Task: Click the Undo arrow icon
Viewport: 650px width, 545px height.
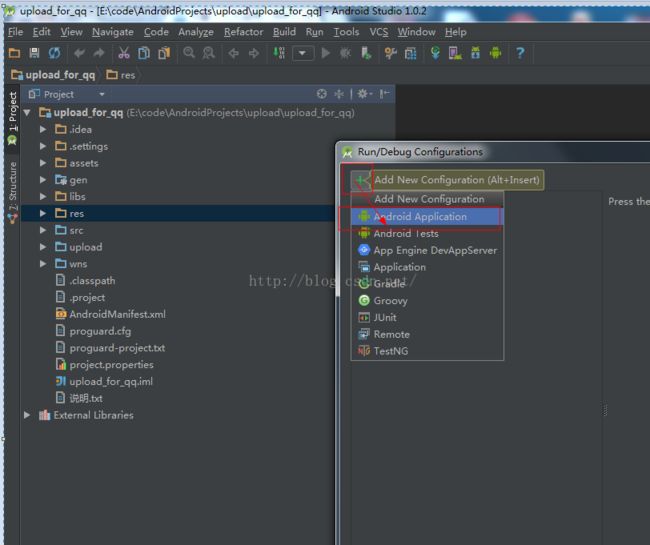Action: tap(79, 53)
